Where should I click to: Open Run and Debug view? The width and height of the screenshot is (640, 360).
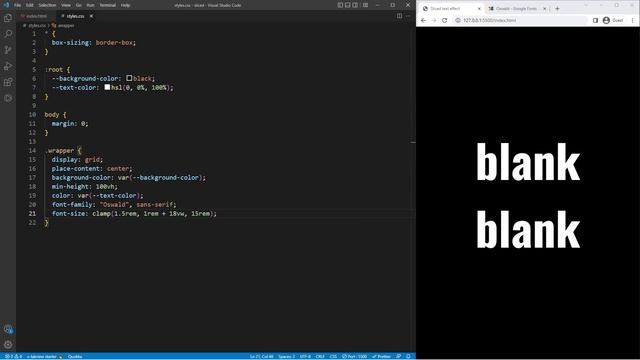coord(8,66)
